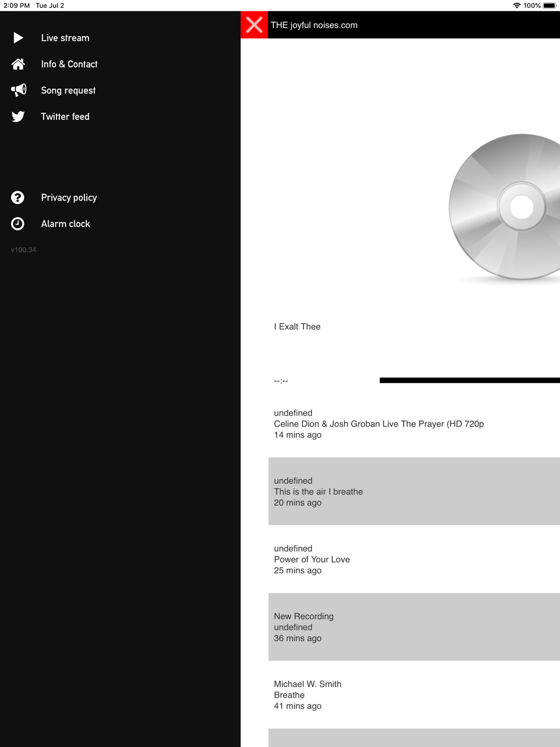Tap the 2:09 PM status bar clock

click(17, 6)
